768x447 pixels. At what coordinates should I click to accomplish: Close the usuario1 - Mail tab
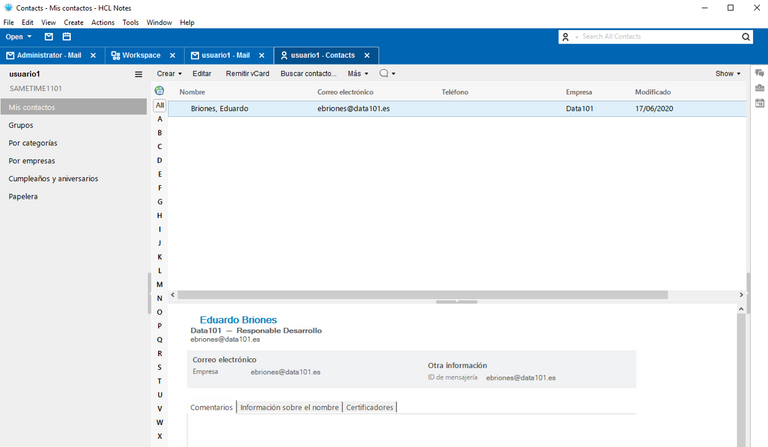[x=262, y=55]
